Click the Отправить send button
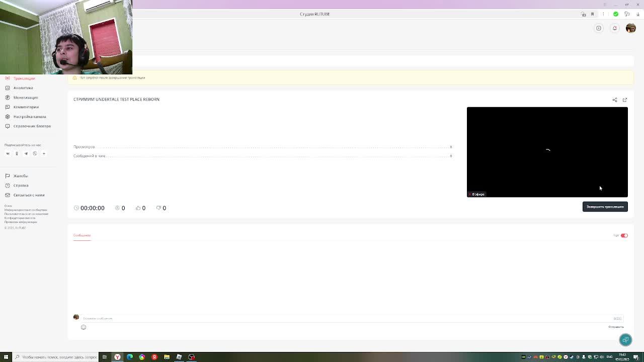The width and height of the screenshot is (644, 362). 616,327
